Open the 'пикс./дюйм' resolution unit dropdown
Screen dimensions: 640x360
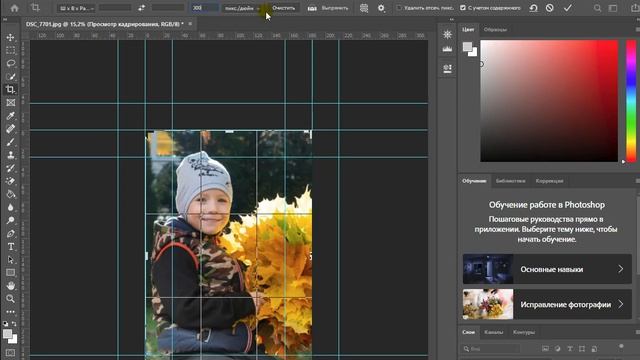(x=242, y=8)
